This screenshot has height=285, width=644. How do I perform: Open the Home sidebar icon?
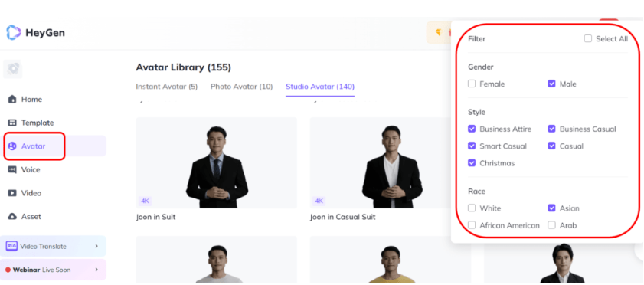pos(12,100)
